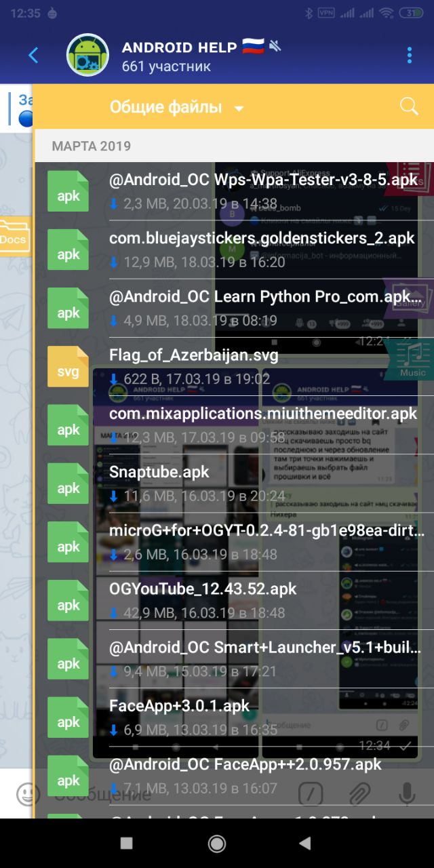
Task: Tap apk icon for microG file
Action: (x=68, y=542)
